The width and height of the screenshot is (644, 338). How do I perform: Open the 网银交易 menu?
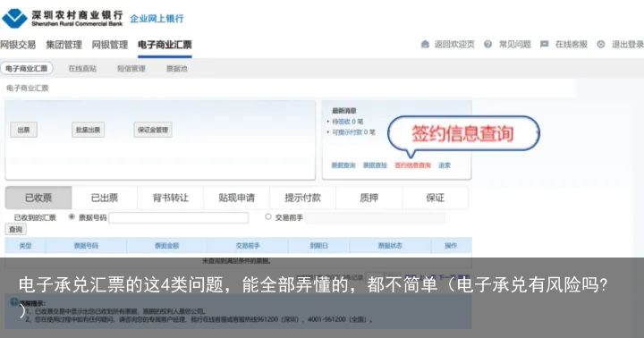click(x=18, y=45)
